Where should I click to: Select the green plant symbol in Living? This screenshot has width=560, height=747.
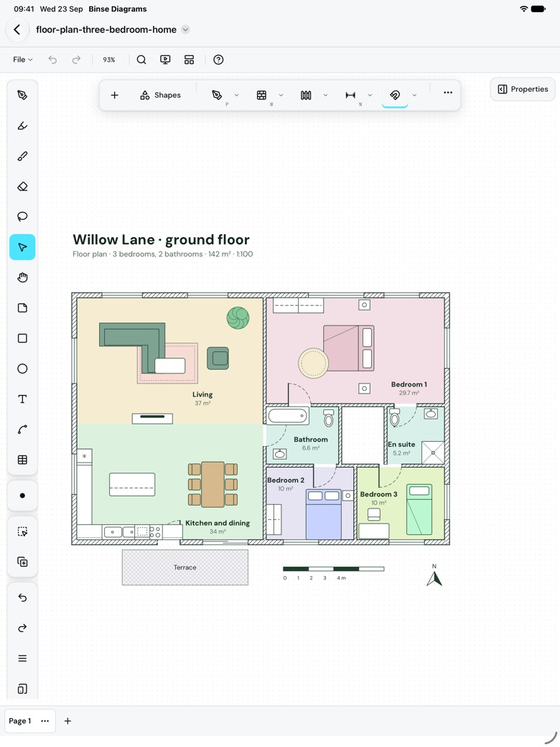238,318
